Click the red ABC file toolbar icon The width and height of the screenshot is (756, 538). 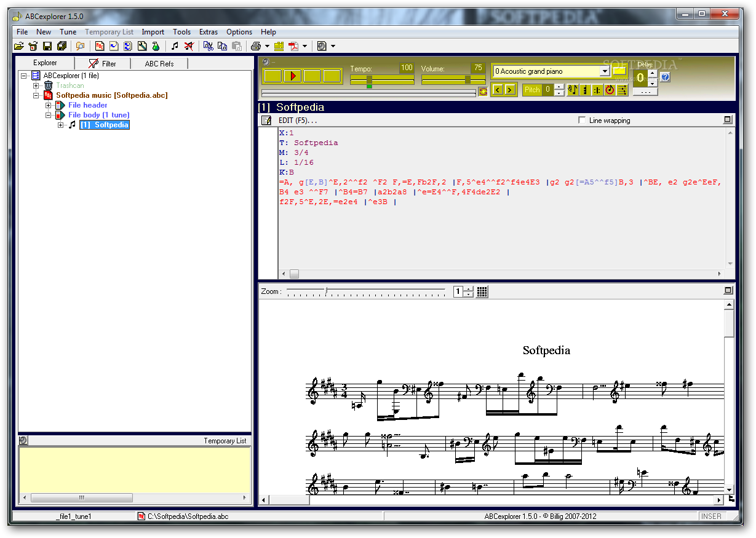coord(99,46)
